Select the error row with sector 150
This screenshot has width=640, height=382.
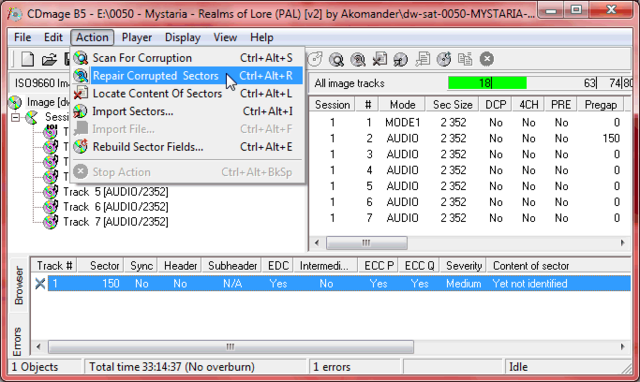click(339, 284)
